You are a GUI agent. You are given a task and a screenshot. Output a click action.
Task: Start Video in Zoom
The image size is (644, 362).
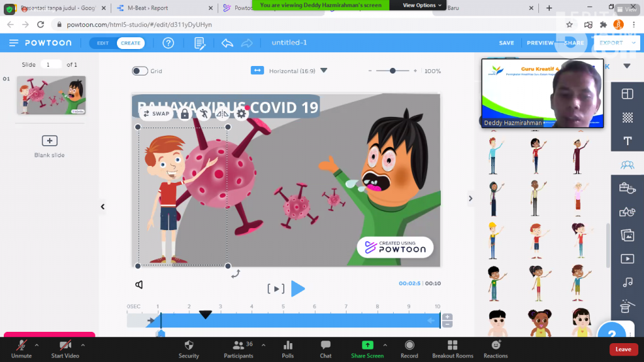click(x=65, y=349)
